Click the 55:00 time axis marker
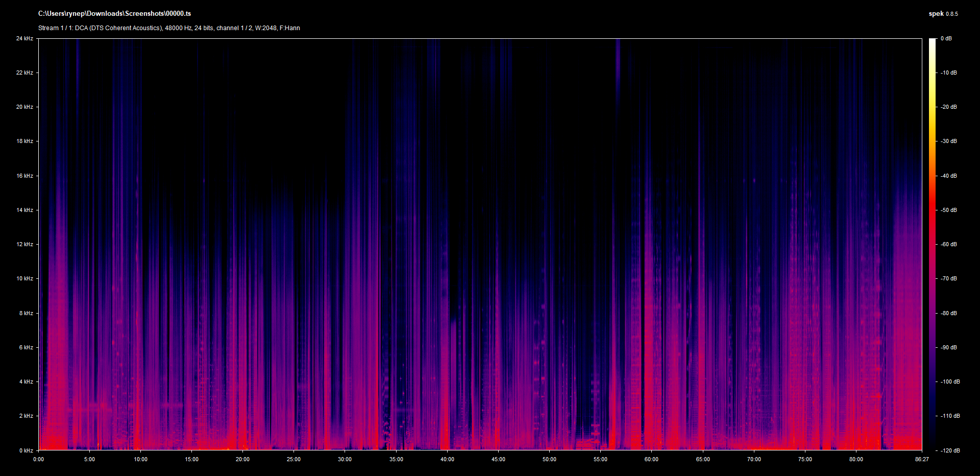This screenshot has width=980, height=476. 600,460
